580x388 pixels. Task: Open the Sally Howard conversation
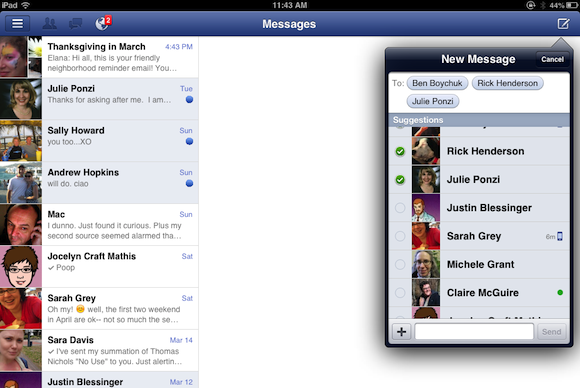coord(99,141)
